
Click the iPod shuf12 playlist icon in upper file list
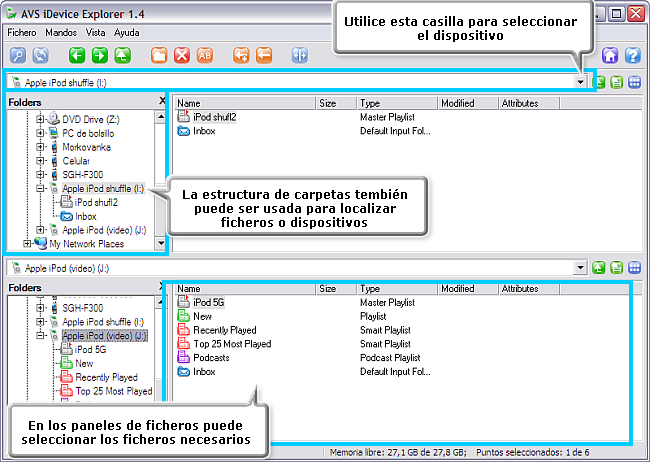183,117
